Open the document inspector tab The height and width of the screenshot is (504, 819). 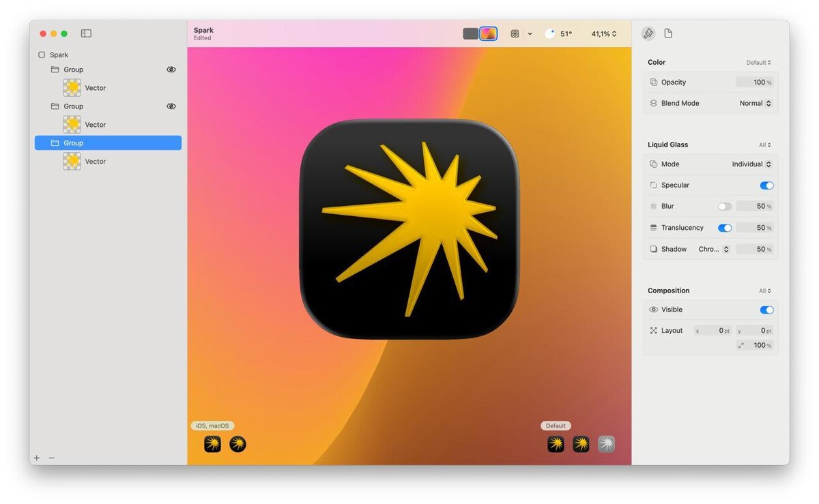click(x=668, y=33)
